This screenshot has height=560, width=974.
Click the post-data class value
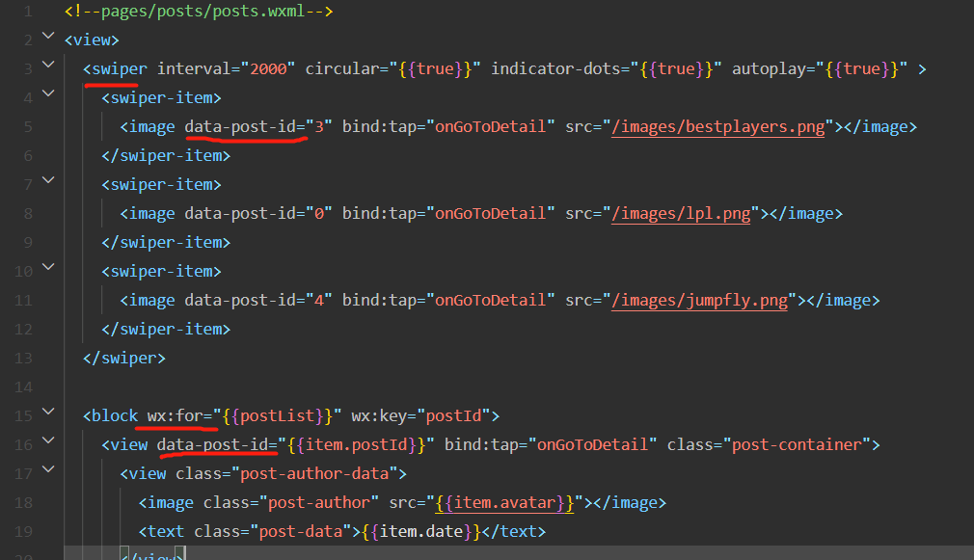pos(301,532)
